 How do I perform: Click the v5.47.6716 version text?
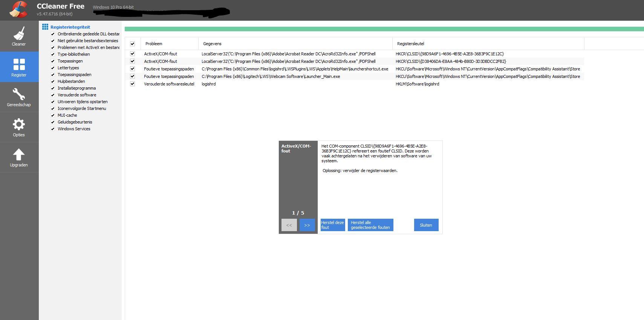pyautogui.click(x=55, y=14)
